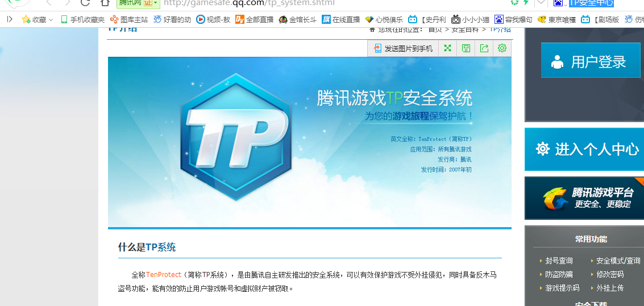
Task: Click 发行商:腾讯 text
Action: [455, 159]
